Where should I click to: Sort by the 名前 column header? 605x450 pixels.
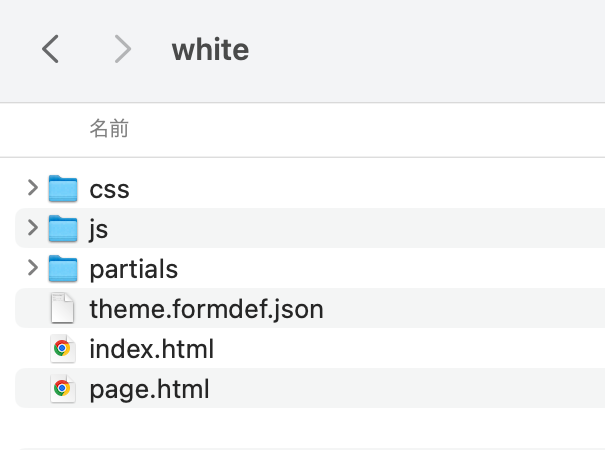pos(109,129)
